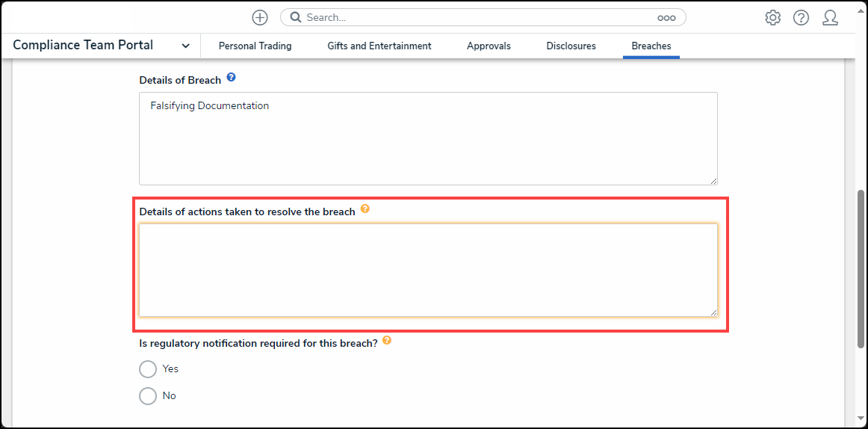Click the plus create-new icon
Viewport: 868px width, 429px height.
pos(259,17)
